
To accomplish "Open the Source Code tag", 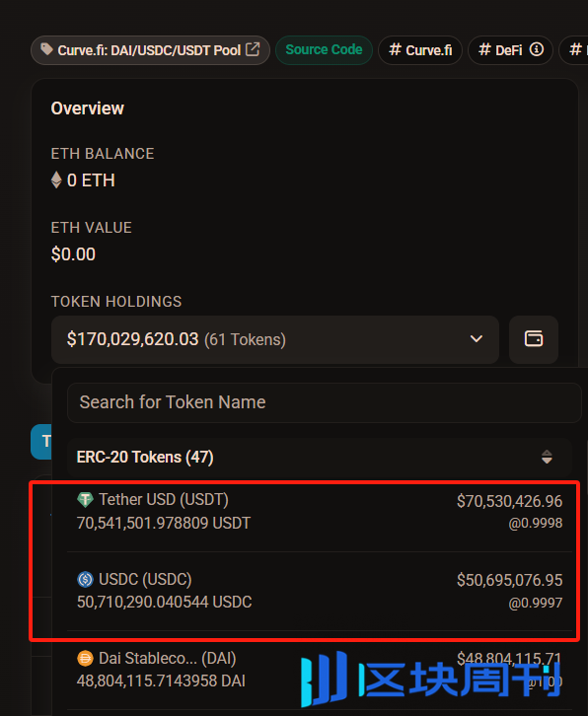I will pos(324,49).
